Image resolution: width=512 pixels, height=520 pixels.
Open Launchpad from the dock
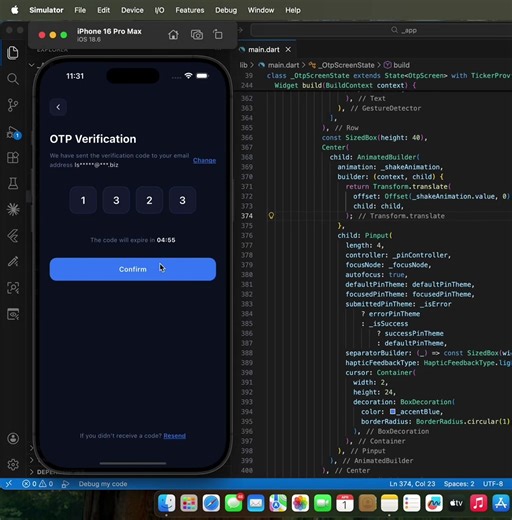point(189,503)
